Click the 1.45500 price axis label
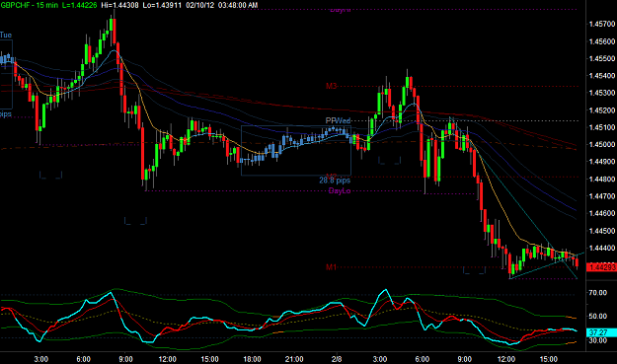This screenshot has width=617, height=364. pyautogui.click(x=601, y=58)
